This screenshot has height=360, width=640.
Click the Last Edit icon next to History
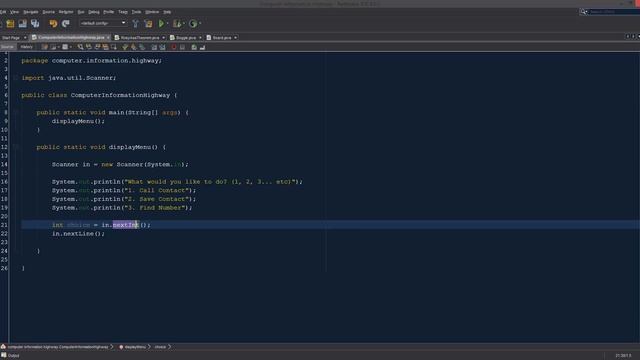tap(44, 47)
